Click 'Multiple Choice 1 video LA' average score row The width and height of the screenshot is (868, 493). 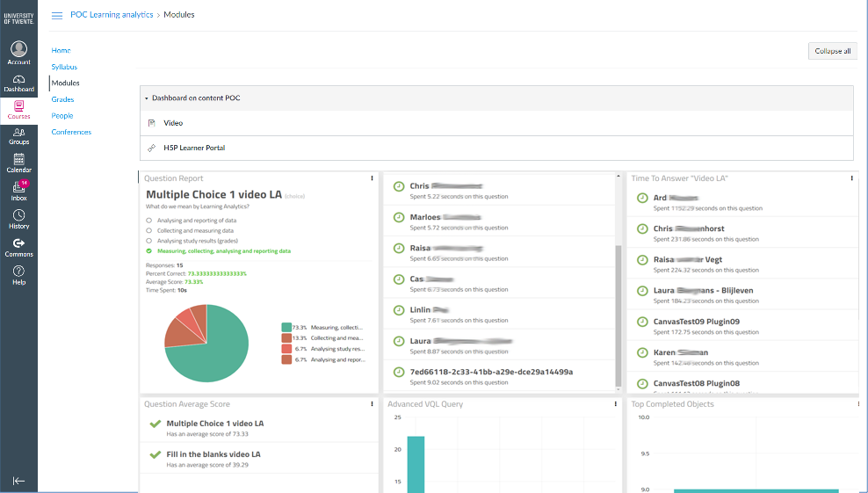258,427
